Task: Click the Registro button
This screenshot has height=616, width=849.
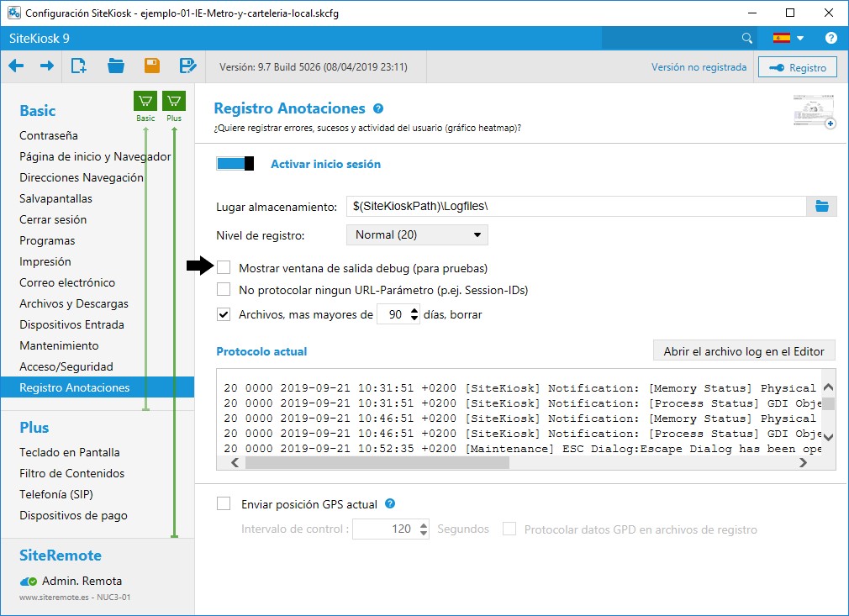Action: tap(797, 68)
